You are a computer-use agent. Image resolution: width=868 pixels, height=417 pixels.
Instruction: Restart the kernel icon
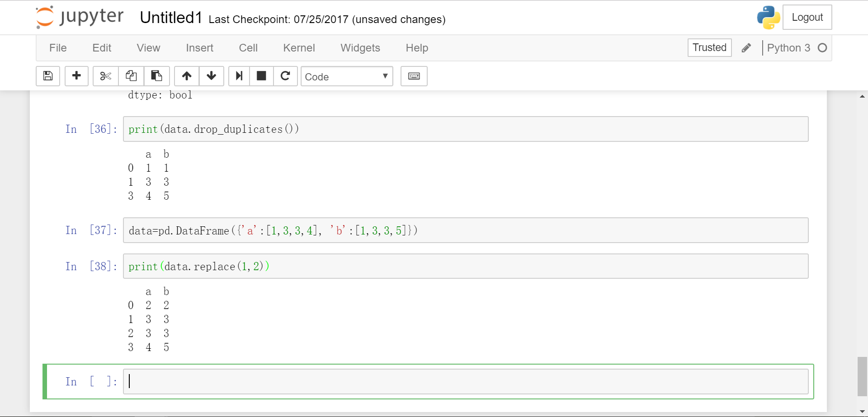285,76
